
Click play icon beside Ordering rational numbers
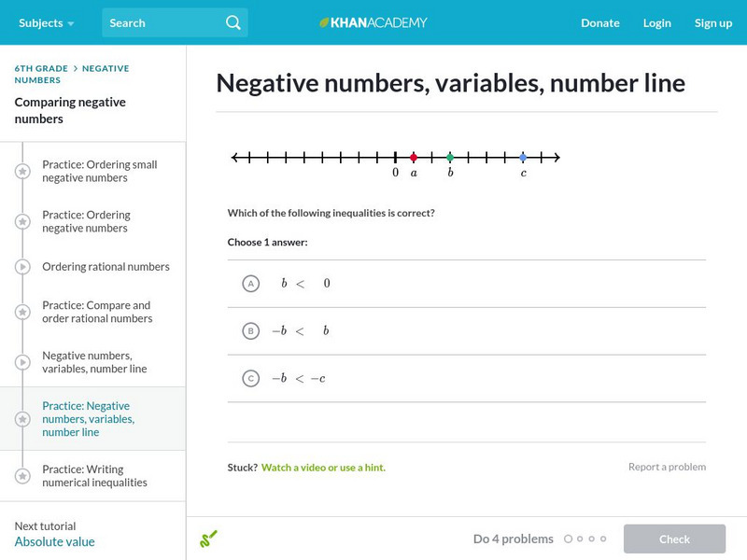[22, 267]
